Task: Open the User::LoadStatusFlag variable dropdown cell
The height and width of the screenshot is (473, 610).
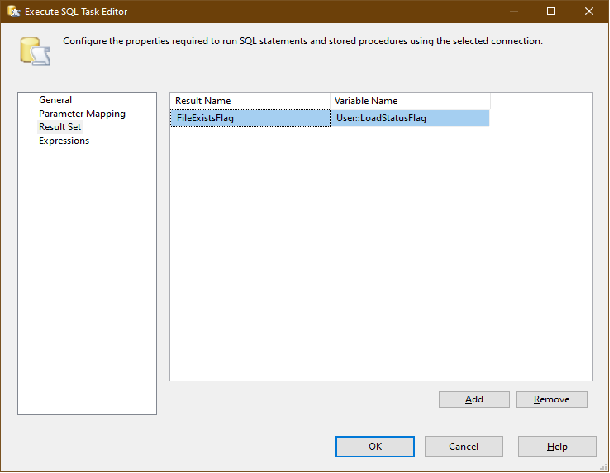Action: 409,118
